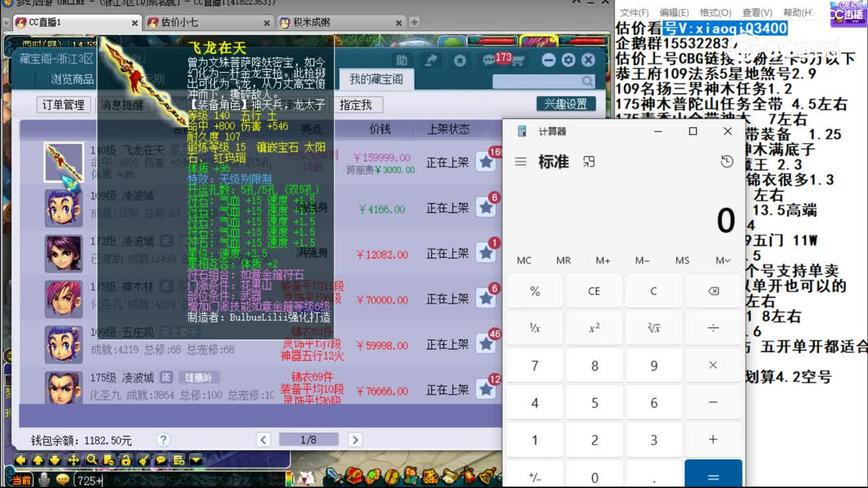
Task: Click the chat panel collapse dropdown arrow icon
Action: point(196,460)
